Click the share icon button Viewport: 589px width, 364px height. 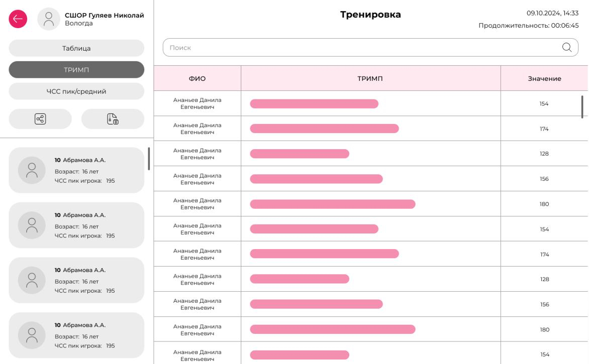click(x=40, y=119)
